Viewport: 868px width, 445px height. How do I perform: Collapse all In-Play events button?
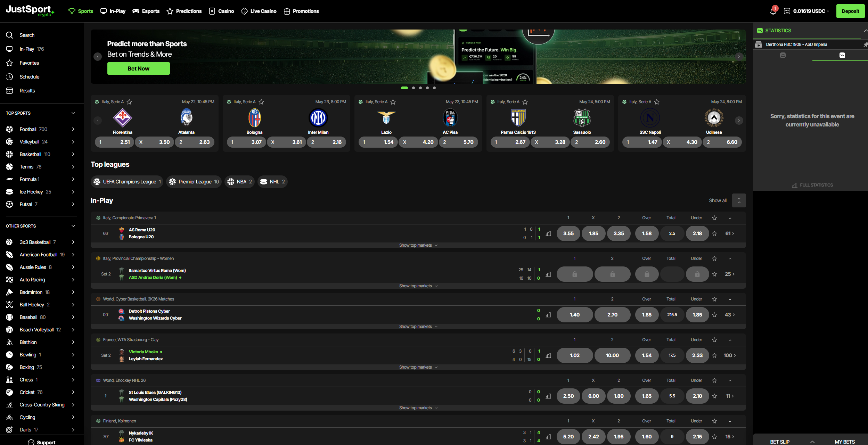739,200
